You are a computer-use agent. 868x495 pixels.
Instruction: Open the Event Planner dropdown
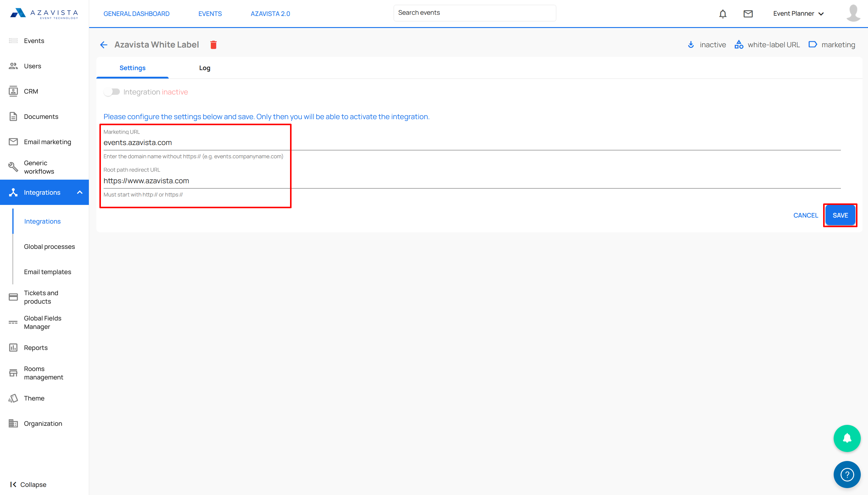[x=798, y=14]
